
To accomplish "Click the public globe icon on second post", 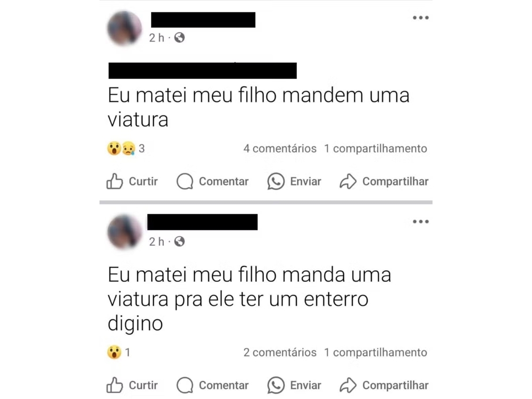I will 179,241.
